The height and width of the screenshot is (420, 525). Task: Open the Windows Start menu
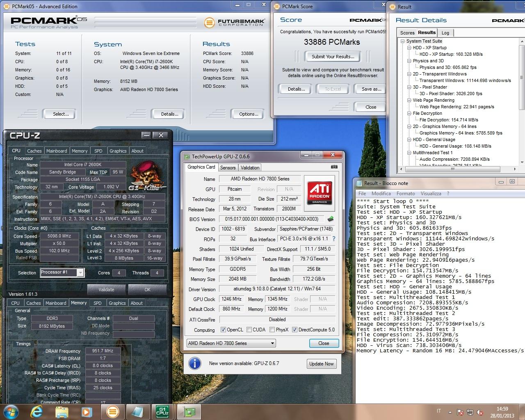click(x=10, y=411)
